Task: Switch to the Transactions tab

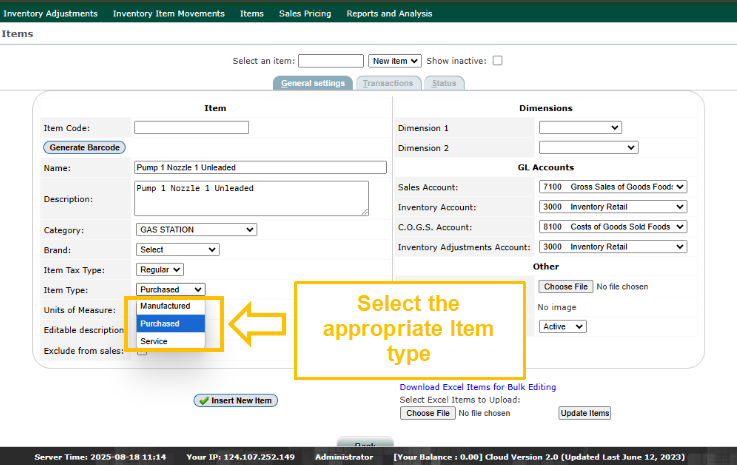Action: (388, 83)
